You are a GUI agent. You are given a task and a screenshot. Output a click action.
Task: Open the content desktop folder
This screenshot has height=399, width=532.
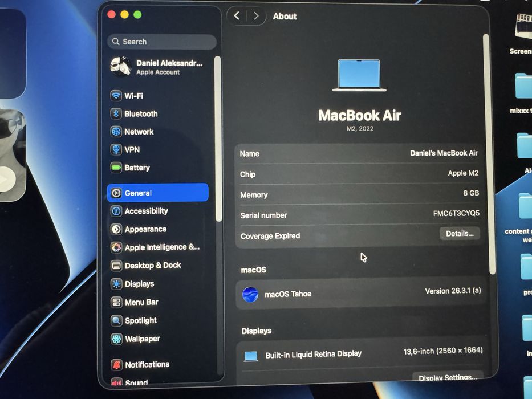coord(525,206)
